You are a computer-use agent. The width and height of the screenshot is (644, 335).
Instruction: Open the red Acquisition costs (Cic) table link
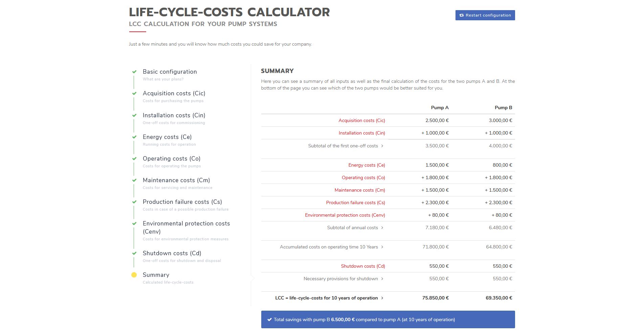362,120
